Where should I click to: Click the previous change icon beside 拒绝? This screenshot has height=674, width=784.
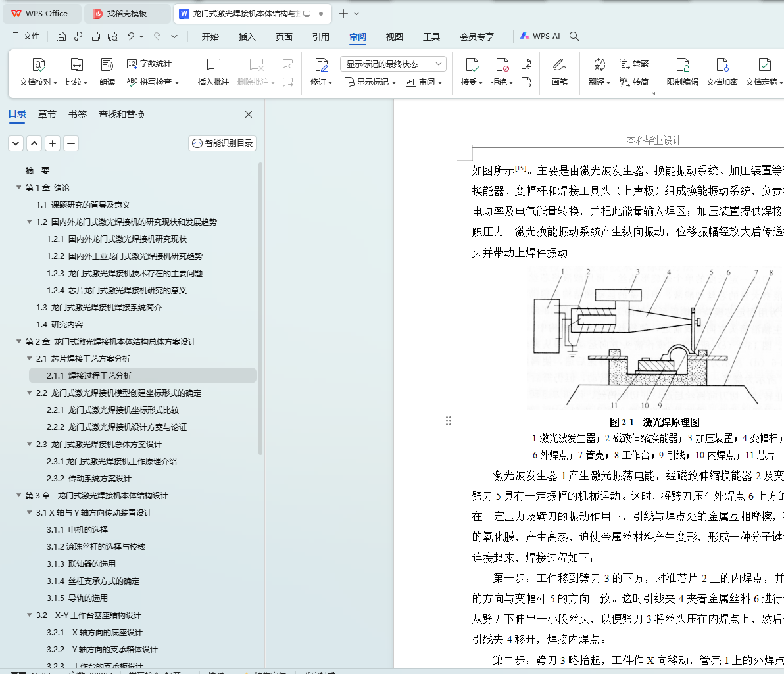point(526,64)
